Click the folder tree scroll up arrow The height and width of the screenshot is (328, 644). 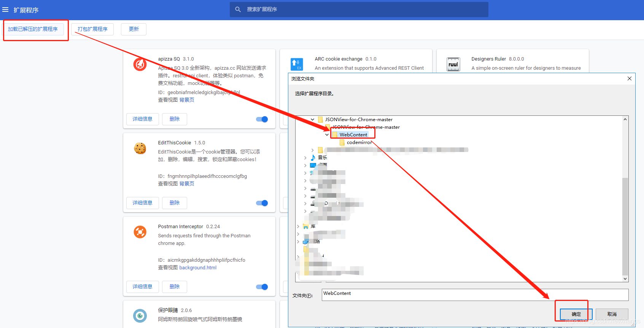coord(625,119)
